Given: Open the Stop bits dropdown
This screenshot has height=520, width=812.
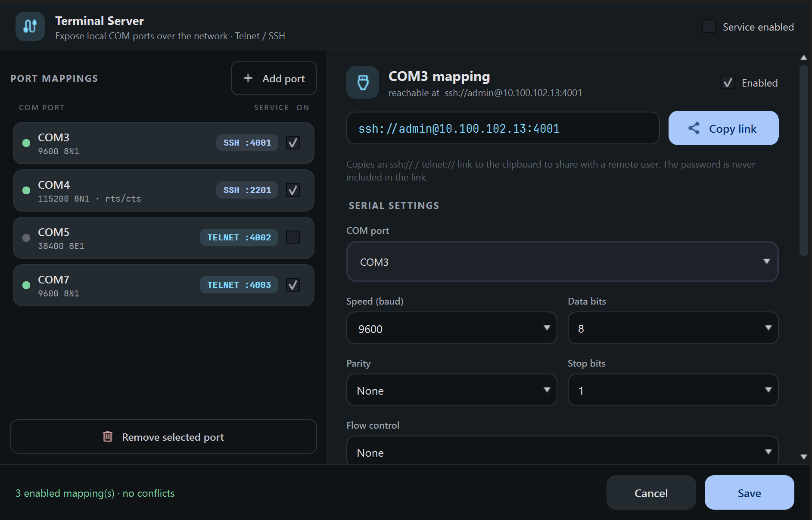Looking at the screenshot, I should click(x=673, y=390).
